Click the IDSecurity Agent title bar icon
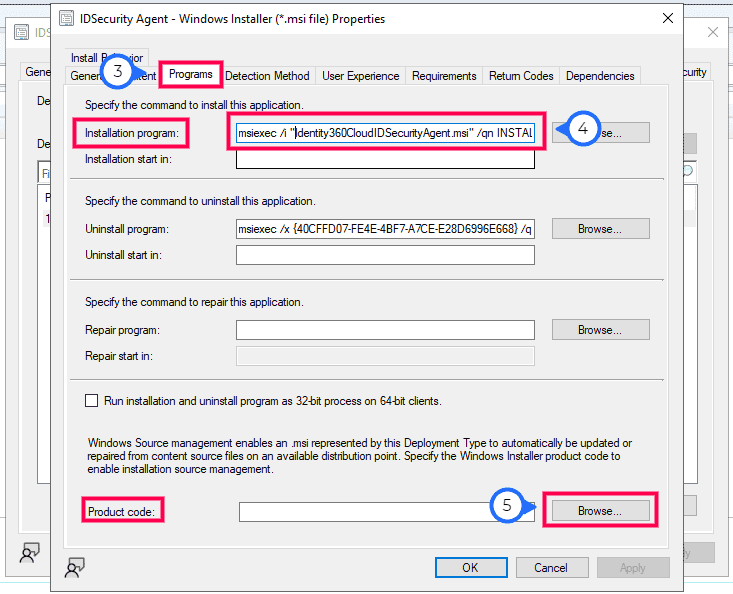 coord(68,18)
